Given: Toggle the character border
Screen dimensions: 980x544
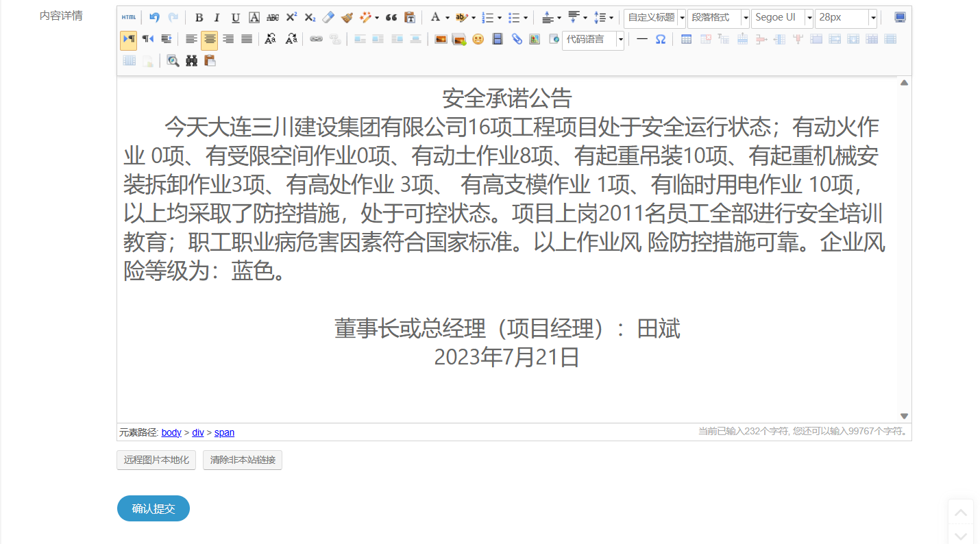Looking at the screenshot, I should (x=254, y=18).
